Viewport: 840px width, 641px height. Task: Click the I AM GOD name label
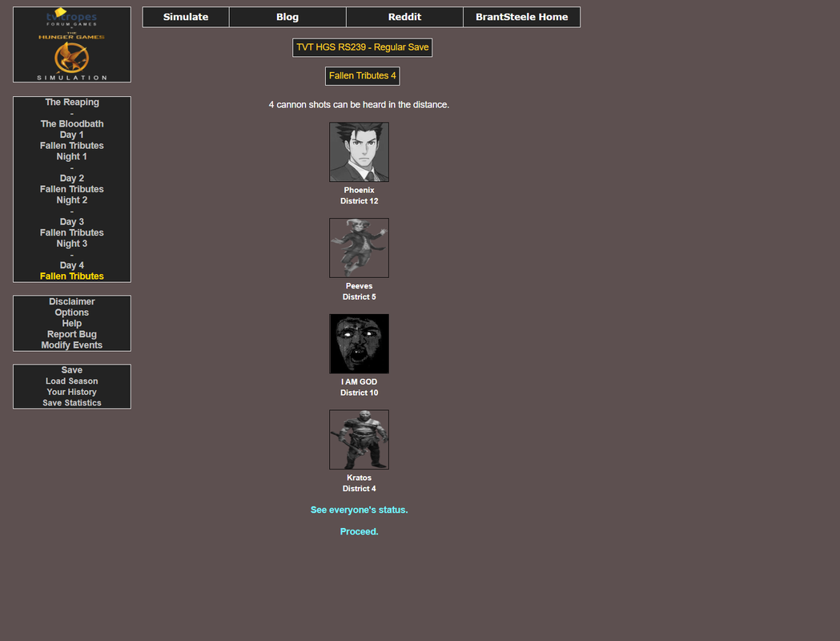[359, 381]
